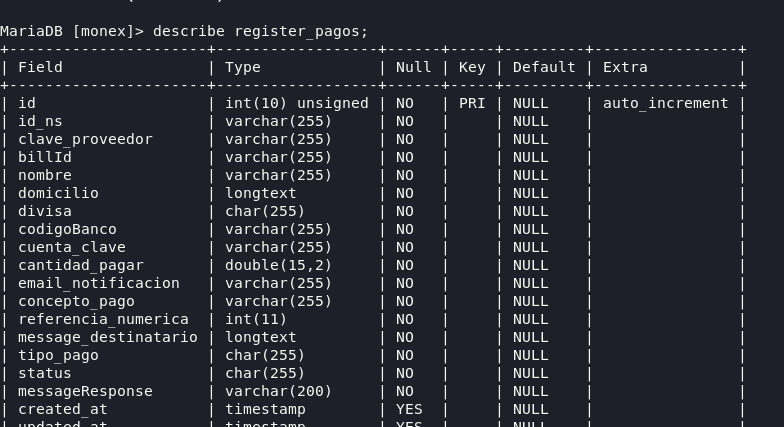Viewport: 784px width, 427px height.
Task: Click the Type column header
Action: click(x=243, y=68)
